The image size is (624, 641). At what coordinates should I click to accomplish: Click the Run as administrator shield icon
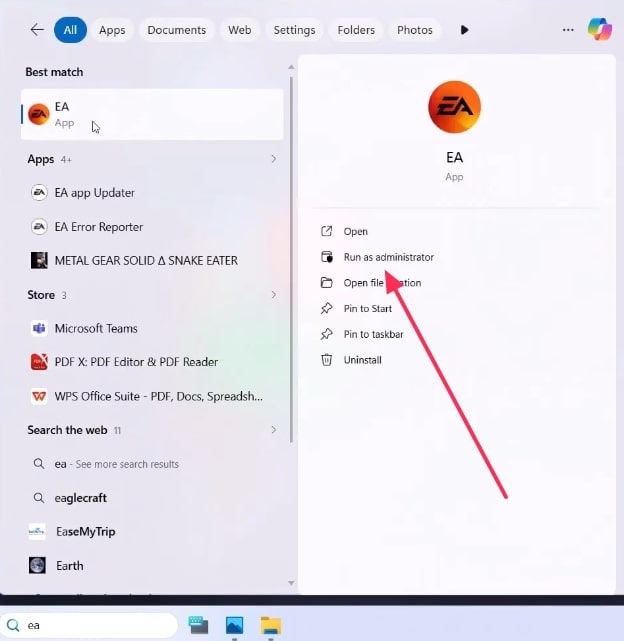(x=327, y=257)
